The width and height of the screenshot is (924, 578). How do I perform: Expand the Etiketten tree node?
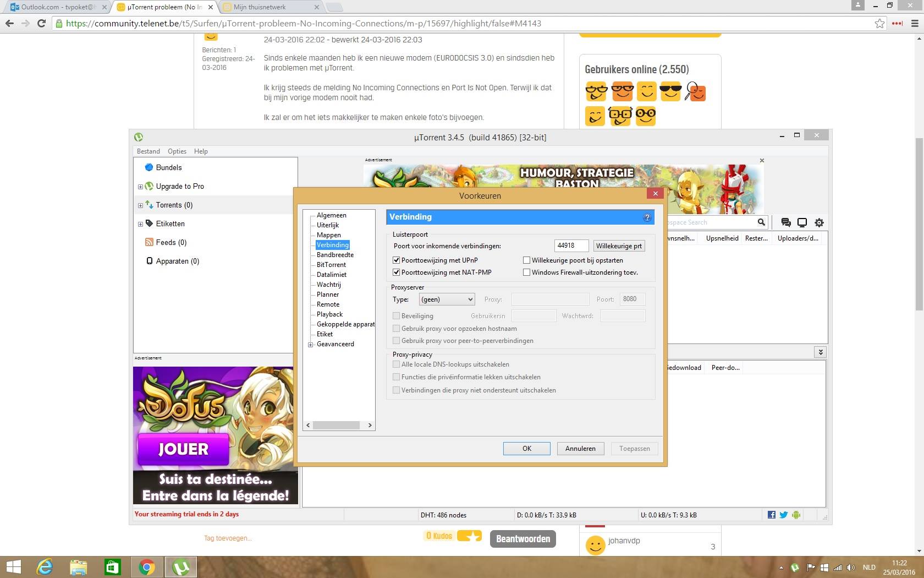[140, 224]
